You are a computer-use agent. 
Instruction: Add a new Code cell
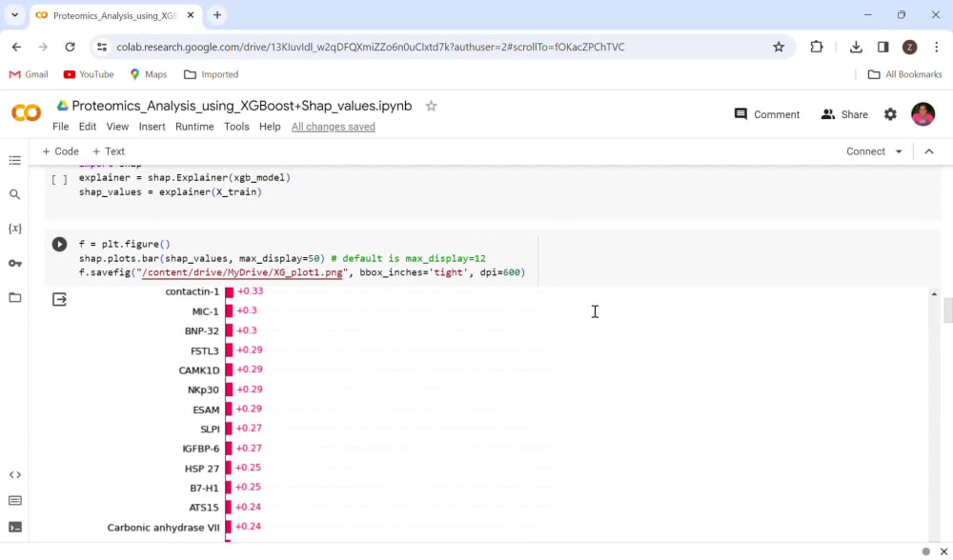click(60, 151)
